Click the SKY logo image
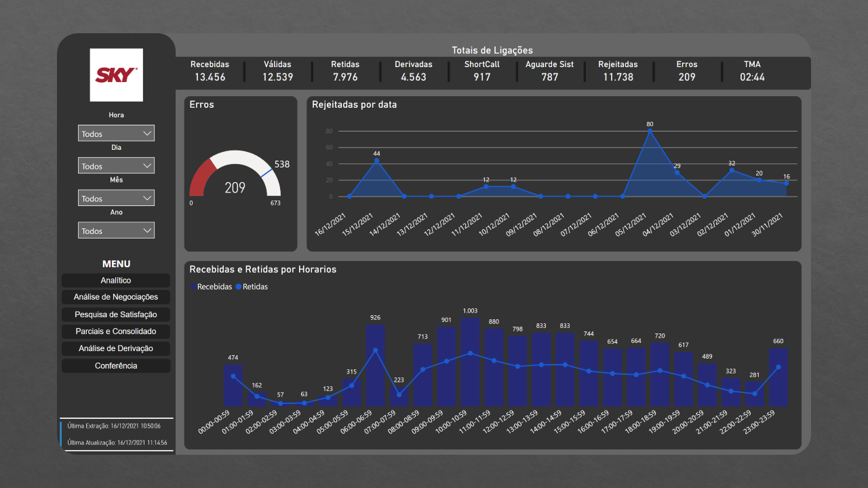868x488 pixels. click(116, 75)
